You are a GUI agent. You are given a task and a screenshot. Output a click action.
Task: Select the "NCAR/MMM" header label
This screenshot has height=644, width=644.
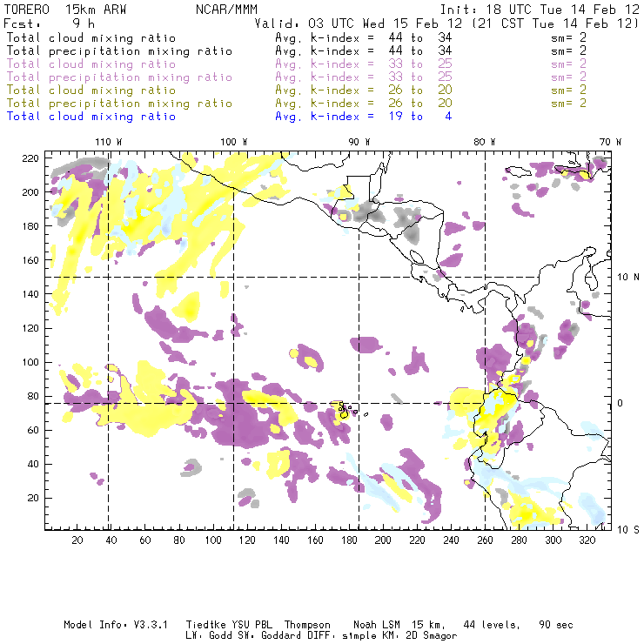pyautogui.click(x=226, y=10)
